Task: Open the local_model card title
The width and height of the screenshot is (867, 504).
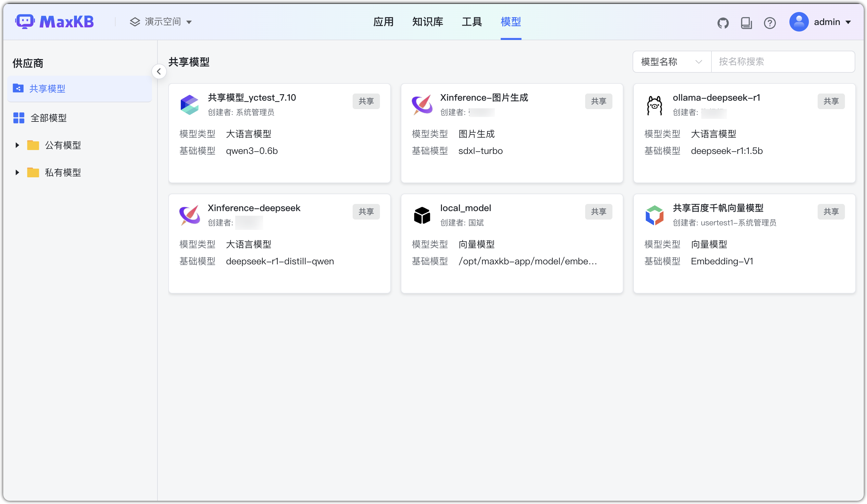Action: point(466,208)
